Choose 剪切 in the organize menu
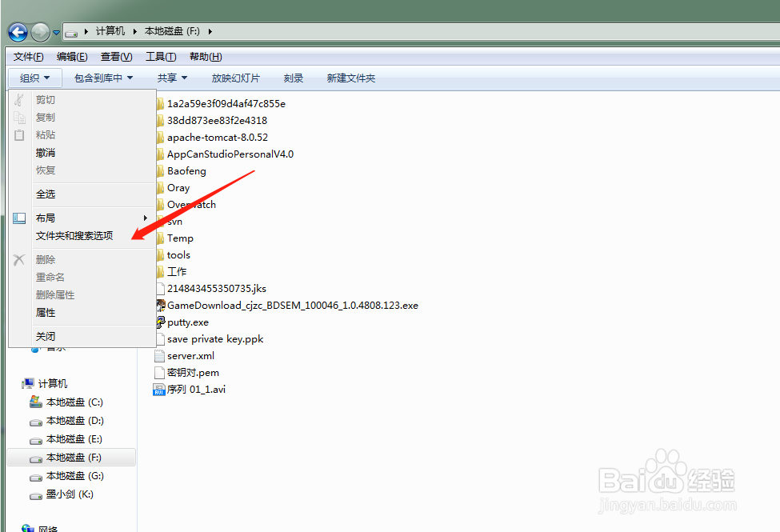Image resolution: width=780 pixels, height=532 pixels. [x=82, y=99]
